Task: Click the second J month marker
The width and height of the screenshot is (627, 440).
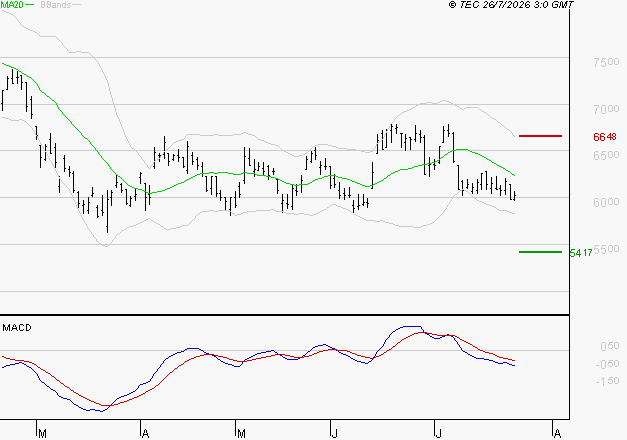Action: [439, 433]
